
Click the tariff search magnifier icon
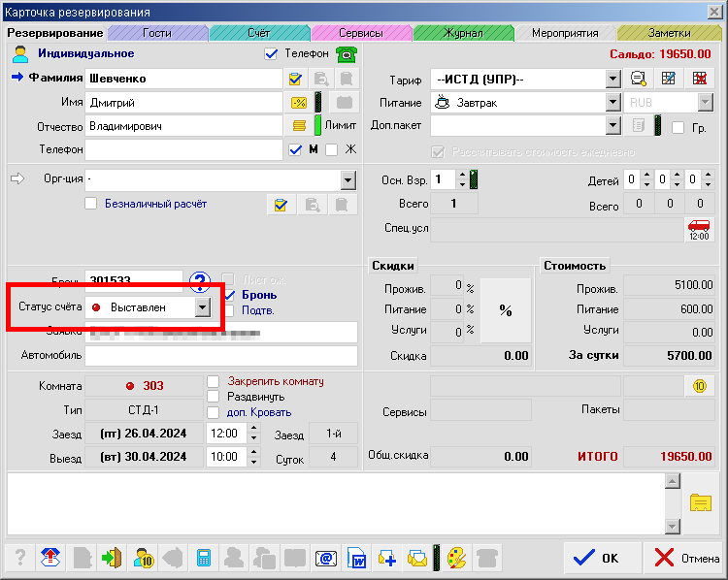click(x=638, y=79)
